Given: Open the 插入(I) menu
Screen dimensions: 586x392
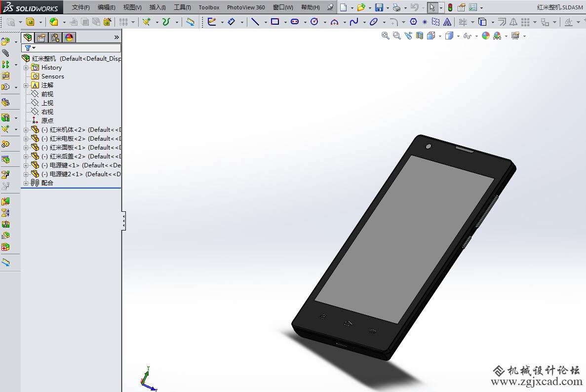Looking at the screenshot, I should coord(157,7).
